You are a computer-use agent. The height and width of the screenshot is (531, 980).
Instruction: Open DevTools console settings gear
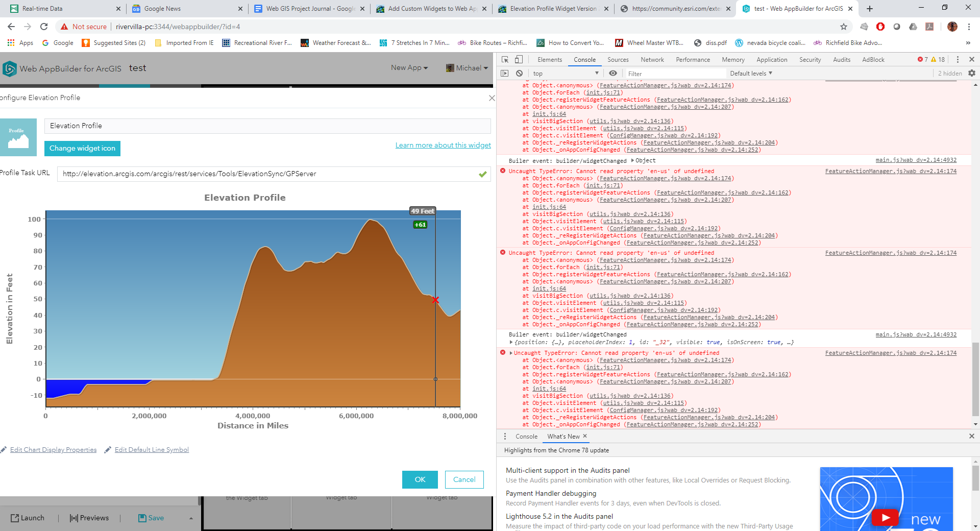click(971, 73)
